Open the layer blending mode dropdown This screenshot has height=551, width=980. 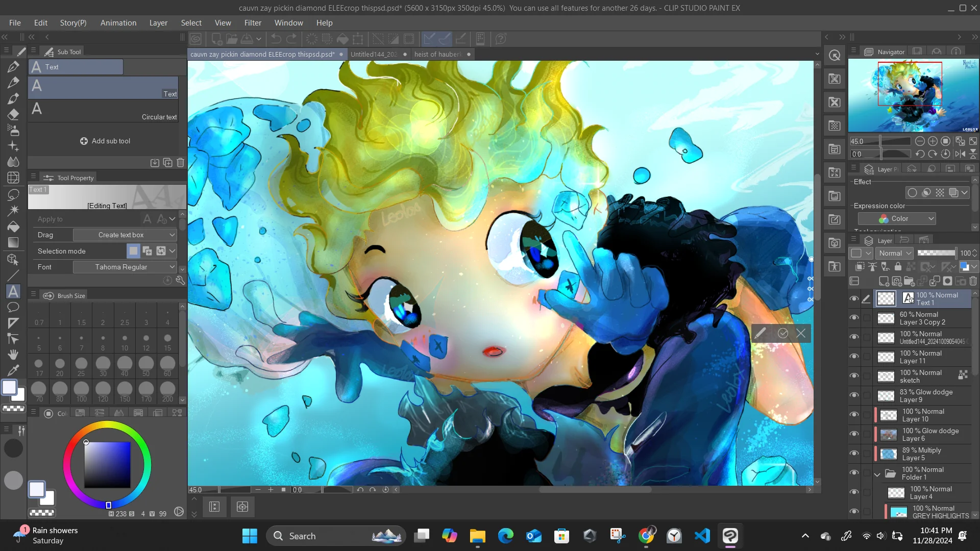pyautogui.click(x=895, y=253)
